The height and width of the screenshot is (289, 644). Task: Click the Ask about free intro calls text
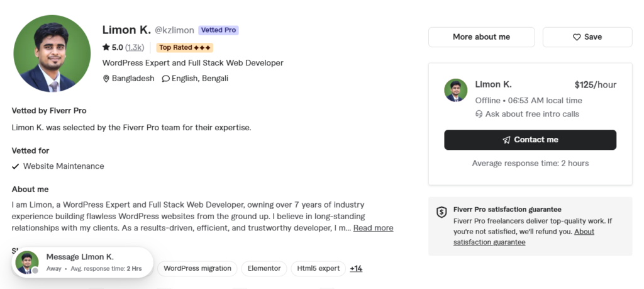[532, 115]
